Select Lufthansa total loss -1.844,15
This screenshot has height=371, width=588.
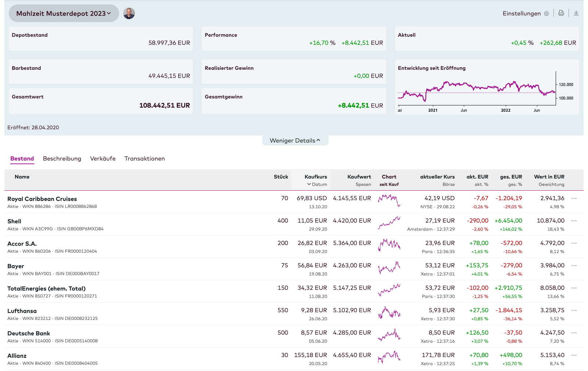[x=509, y=310]
